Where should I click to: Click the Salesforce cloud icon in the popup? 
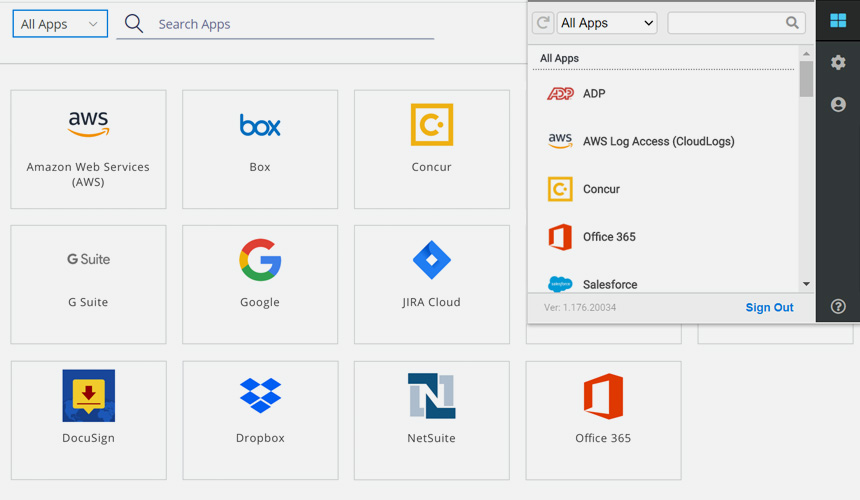point(560,284)
